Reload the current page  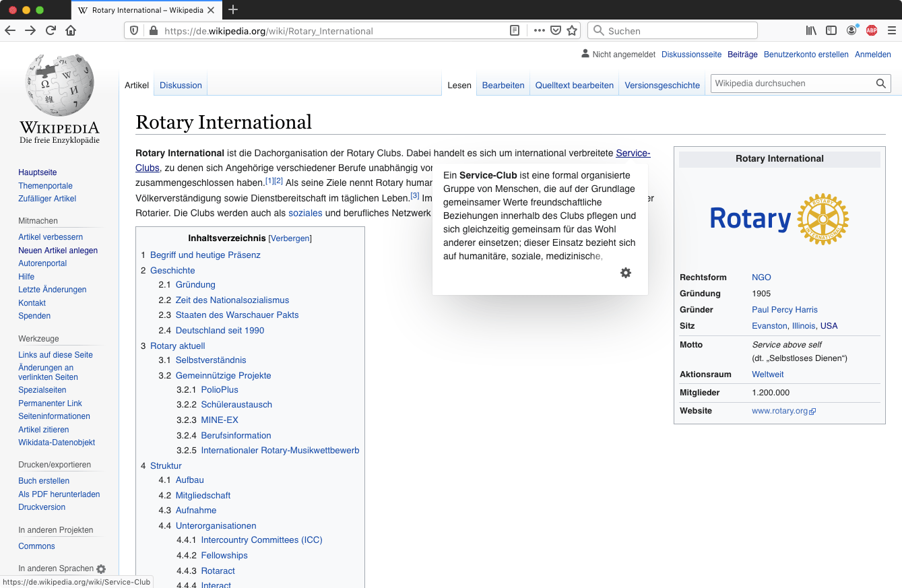[x=51, y=30]
